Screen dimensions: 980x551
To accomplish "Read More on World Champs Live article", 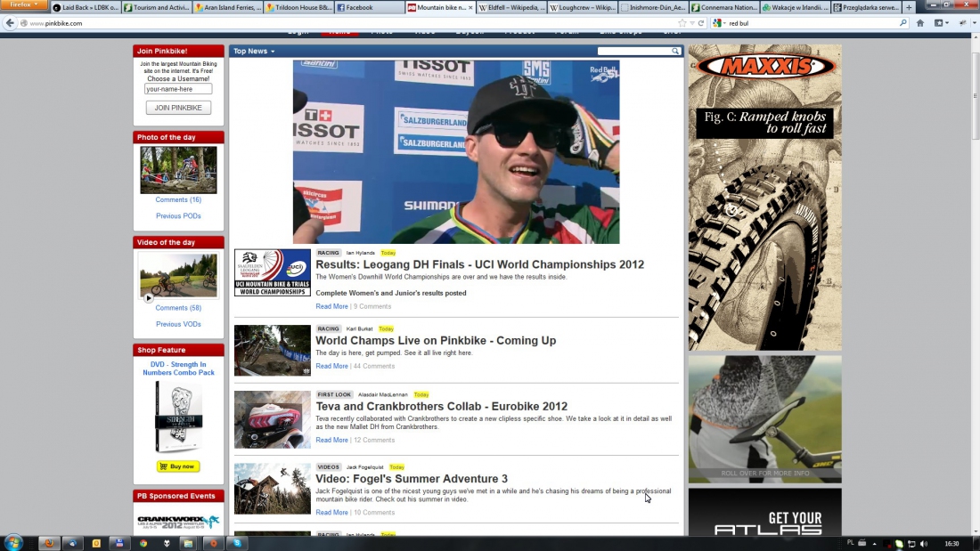I will 331,366.
